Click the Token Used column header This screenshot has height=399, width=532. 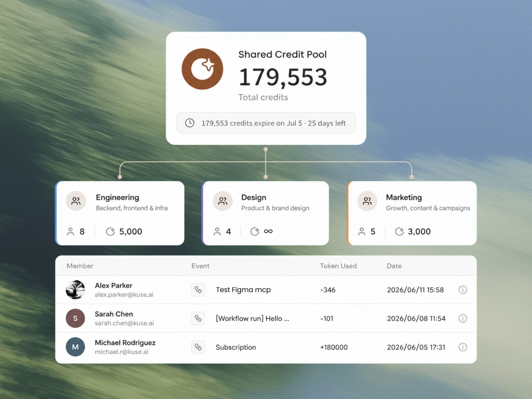coord(338,266)
